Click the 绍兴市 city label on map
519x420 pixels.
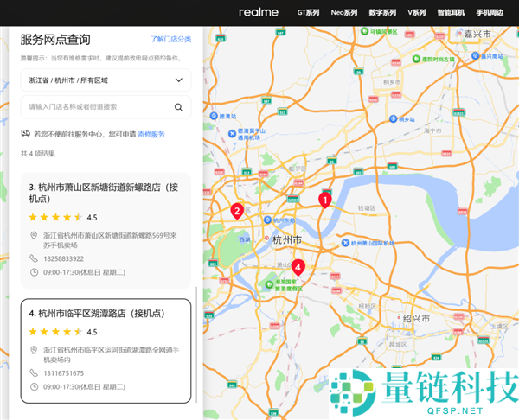point(416,319)
